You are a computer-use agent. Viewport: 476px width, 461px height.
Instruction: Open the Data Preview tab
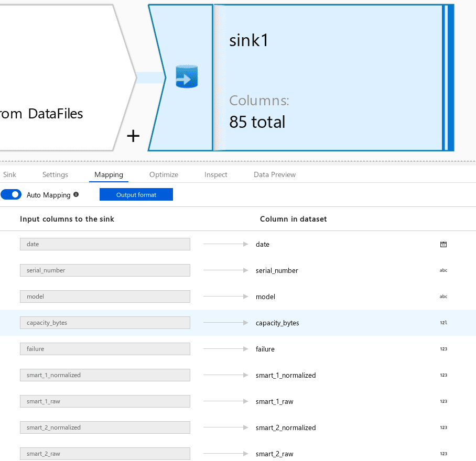pyautogui.click(x=275, y=174)
